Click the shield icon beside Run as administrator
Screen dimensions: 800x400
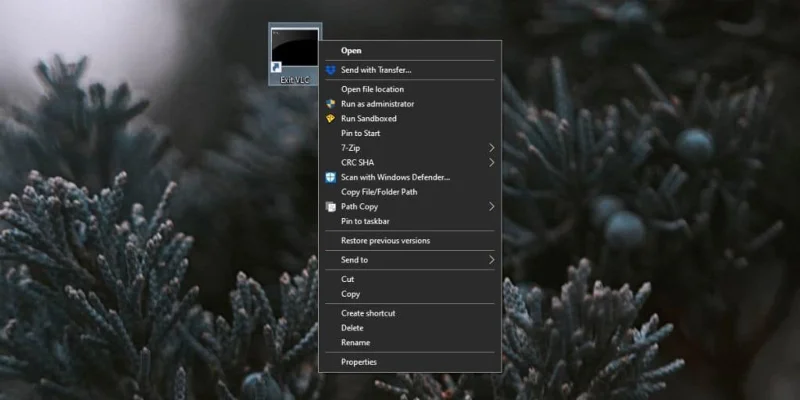click(331, 104)
